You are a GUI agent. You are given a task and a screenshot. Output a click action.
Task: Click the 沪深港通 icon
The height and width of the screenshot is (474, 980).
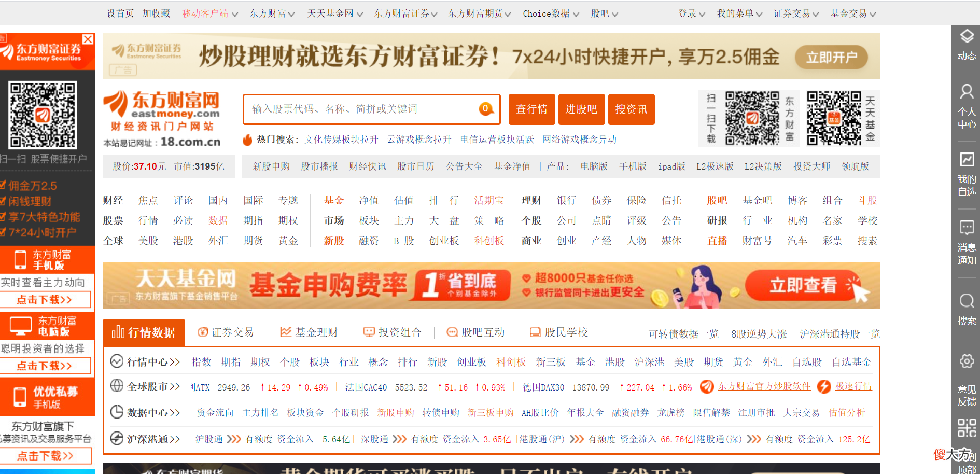click(117, 438)
